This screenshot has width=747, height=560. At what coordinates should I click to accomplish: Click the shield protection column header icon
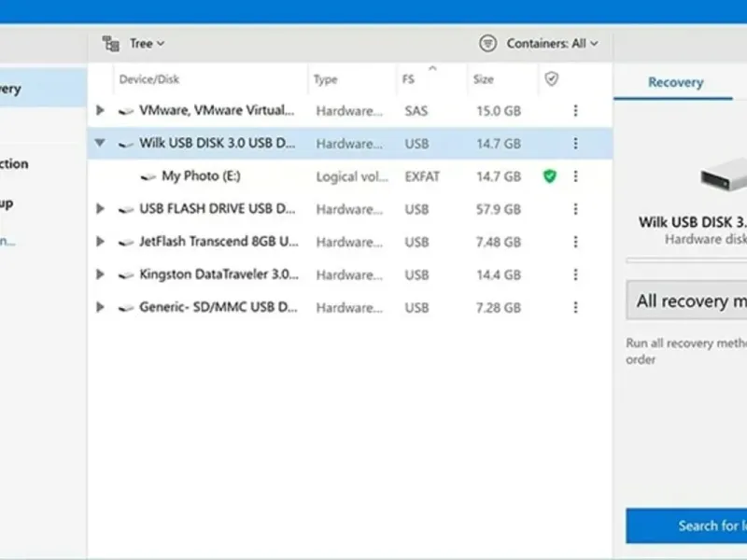coord(551,78)
